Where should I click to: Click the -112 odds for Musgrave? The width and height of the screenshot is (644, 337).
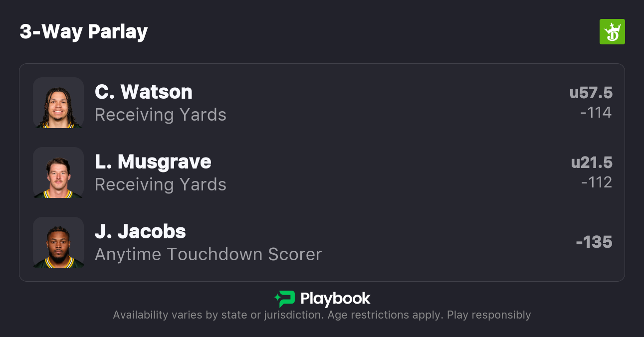tap(596, 182)
